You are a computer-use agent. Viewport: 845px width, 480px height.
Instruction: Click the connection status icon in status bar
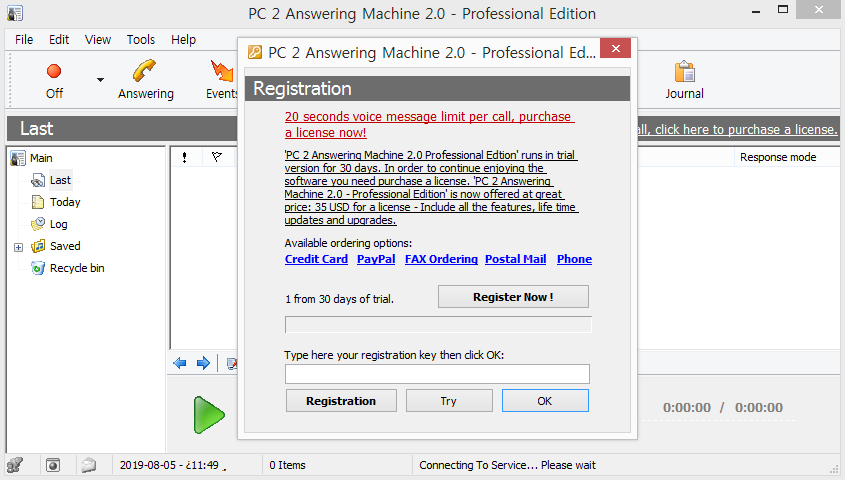coord(15,465)
